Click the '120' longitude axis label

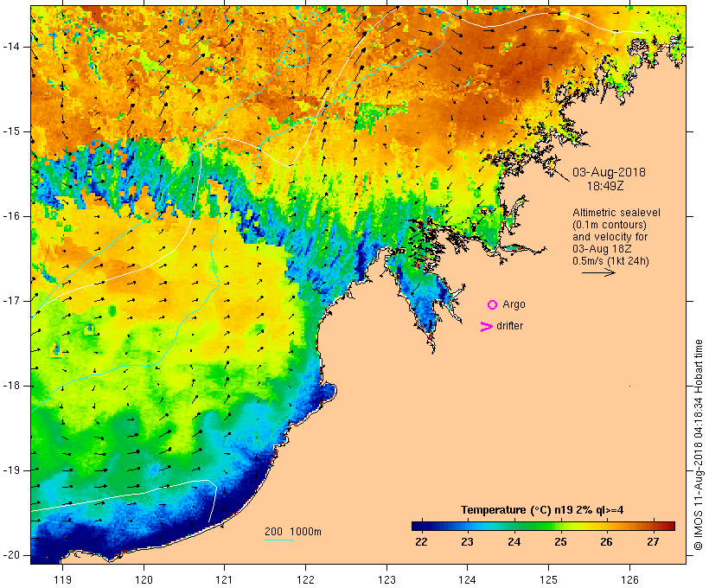144,579
